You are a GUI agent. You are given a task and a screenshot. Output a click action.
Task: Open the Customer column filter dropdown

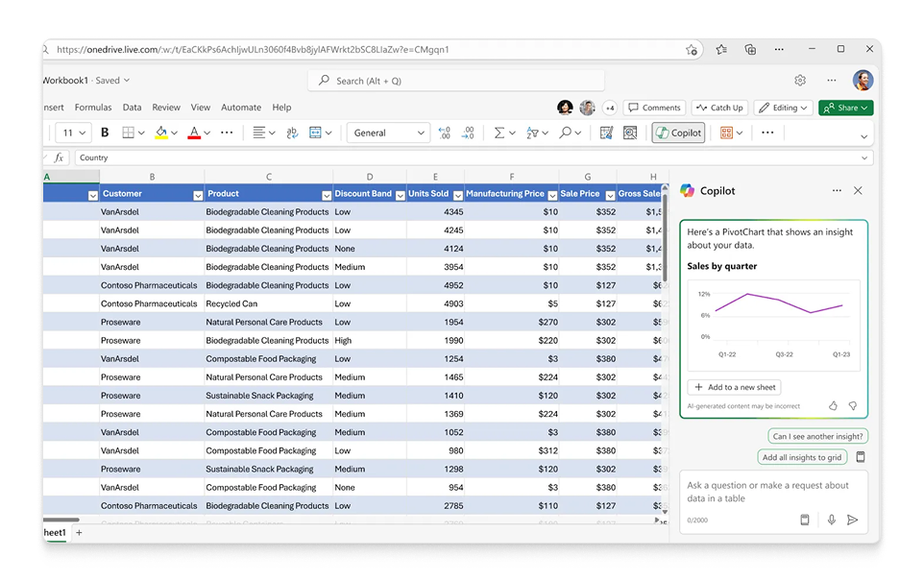click(x=198, y=195)
